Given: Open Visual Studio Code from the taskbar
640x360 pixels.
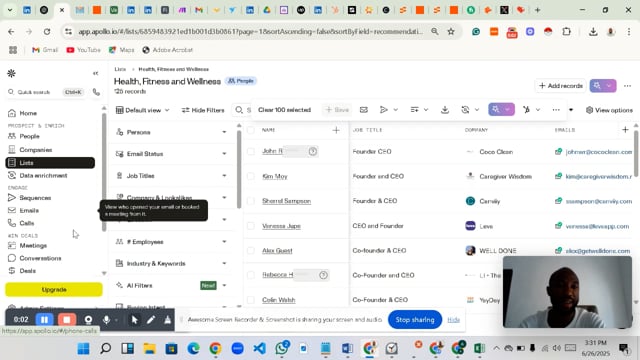Looking at the screenshot, I should 259,348.
